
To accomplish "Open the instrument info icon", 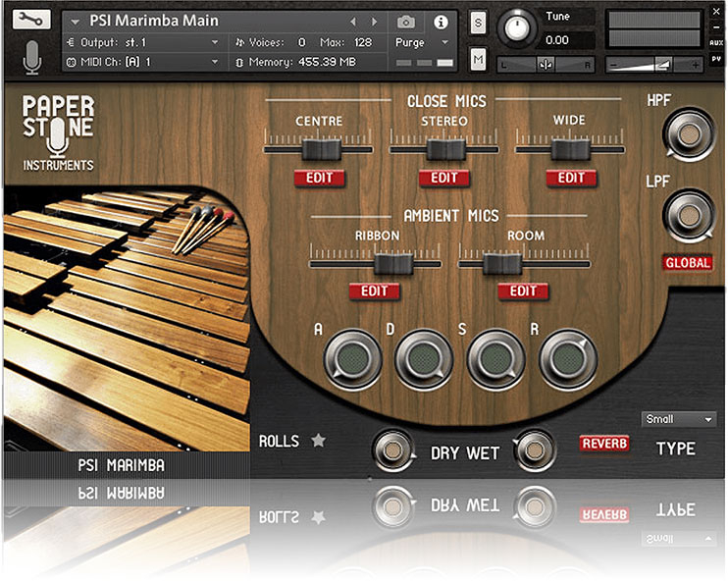I will [441, 22].
